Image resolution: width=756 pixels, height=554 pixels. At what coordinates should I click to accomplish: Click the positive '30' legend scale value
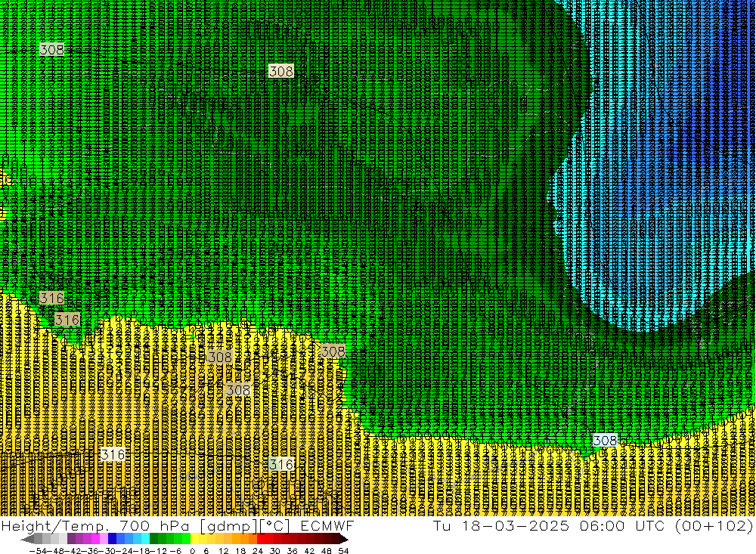click(274, 551)
